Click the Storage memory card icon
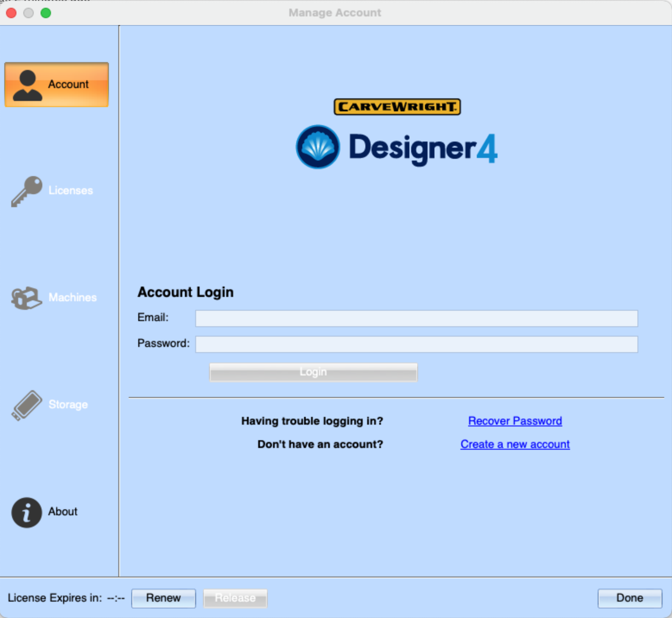The width and height of the screenshot is (672, 618). pyautogui.click(x=27, y=405)
